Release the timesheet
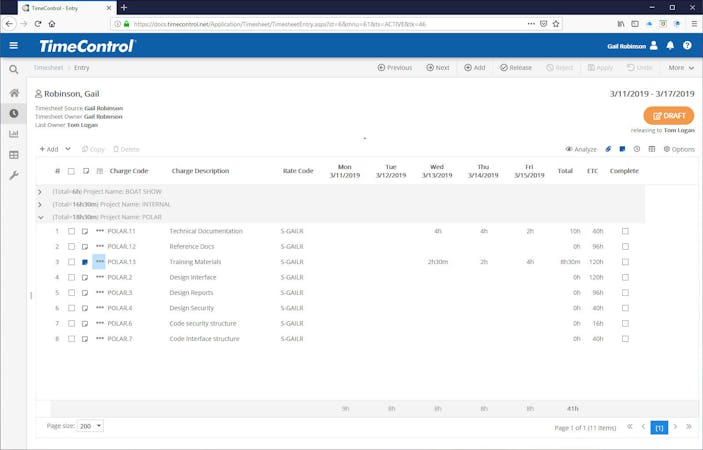703x450 pixels. pyautogui.click(x=516, y=68)
